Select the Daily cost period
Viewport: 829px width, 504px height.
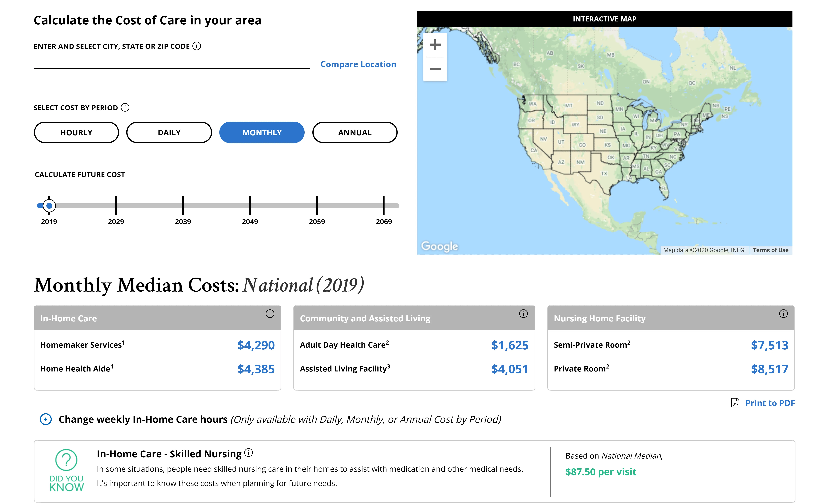coord(169,133)
